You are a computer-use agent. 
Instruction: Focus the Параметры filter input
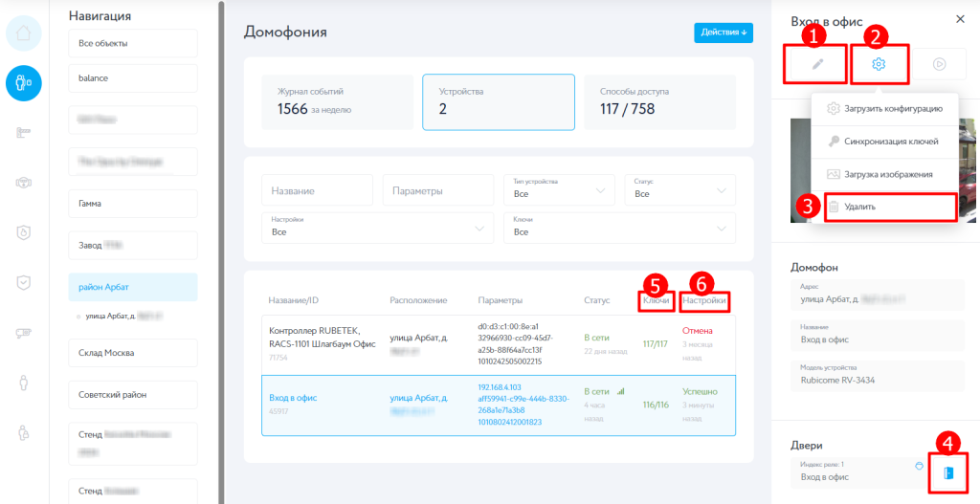tap(438, 190)
